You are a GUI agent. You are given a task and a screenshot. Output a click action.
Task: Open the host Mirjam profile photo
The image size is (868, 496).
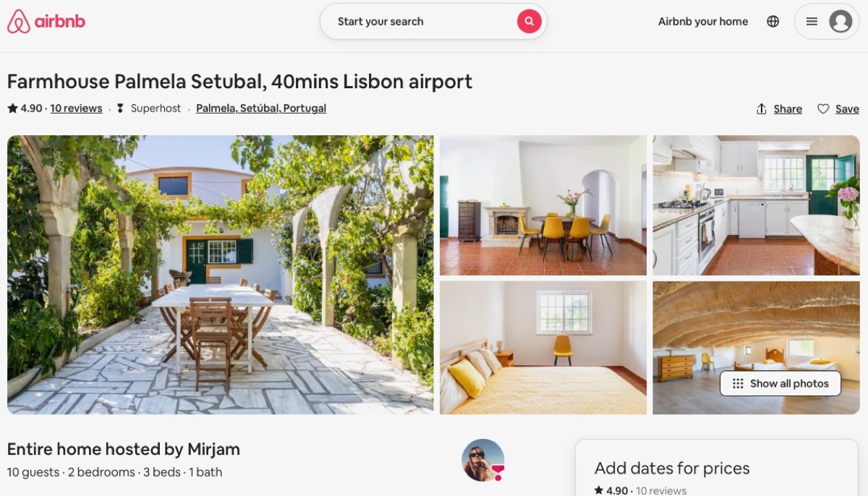coord(482,460)
